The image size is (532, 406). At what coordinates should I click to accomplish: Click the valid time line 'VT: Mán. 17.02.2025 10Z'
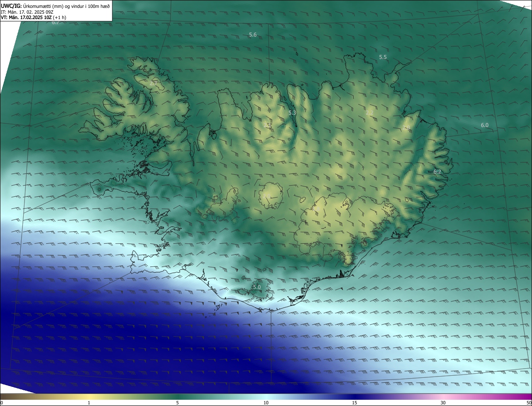coord(26,17)
